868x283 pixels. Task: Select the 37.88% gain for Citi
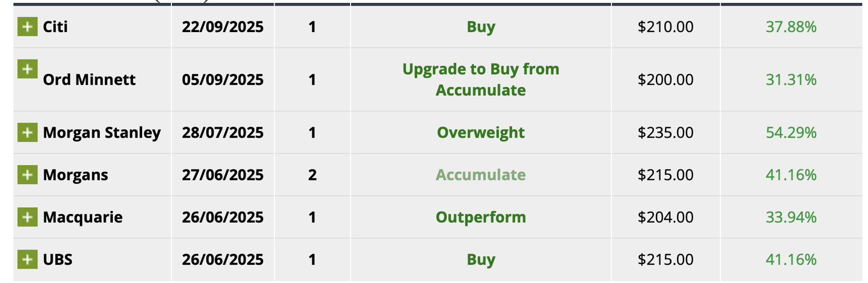(x=791, y=27)
